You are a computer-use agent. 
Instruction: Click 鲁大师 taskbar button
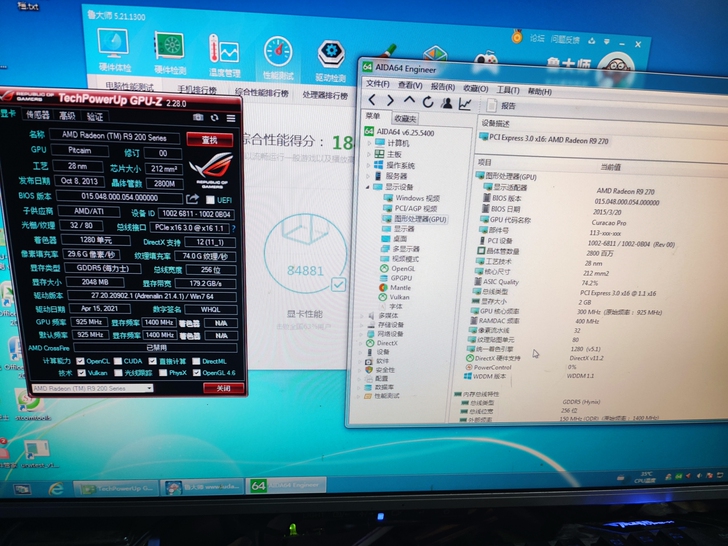click(202, 487)
